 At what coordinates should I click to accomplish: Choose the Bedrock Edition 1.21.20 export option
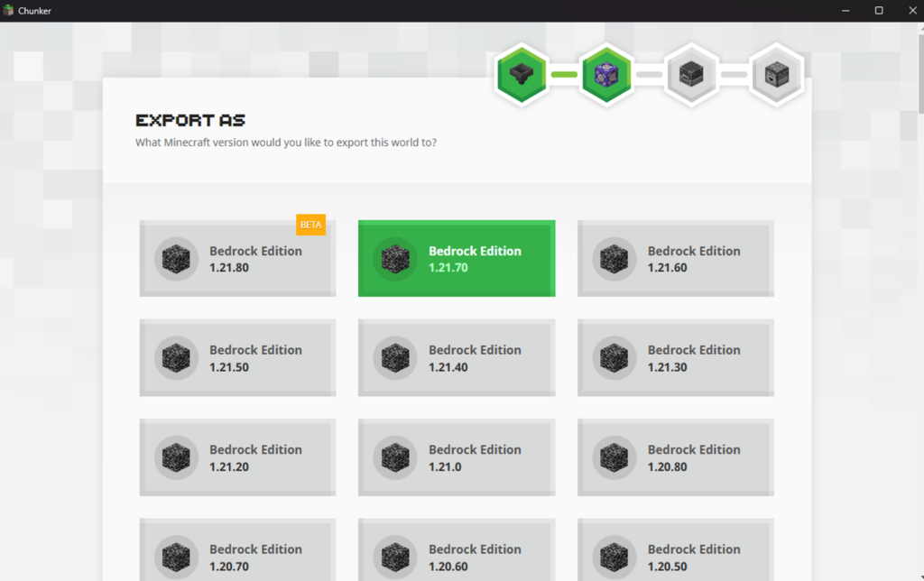(237, 456)
